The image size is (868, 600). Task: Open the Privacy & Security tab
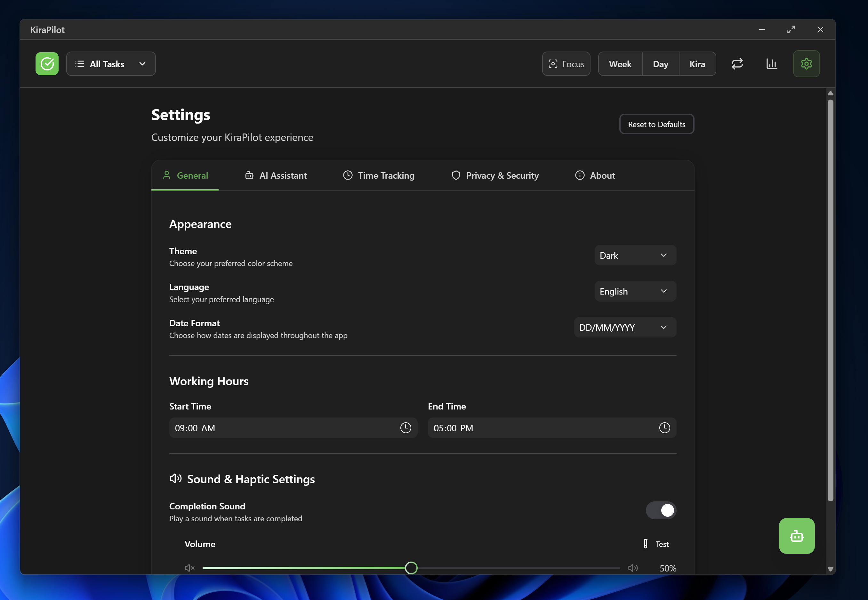495,175
